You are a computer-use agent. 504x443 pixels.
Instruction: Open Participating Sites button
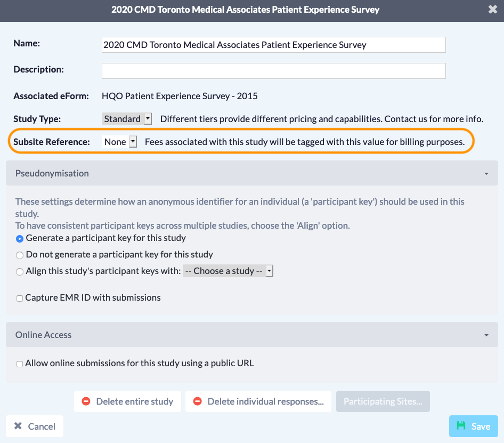383,401
